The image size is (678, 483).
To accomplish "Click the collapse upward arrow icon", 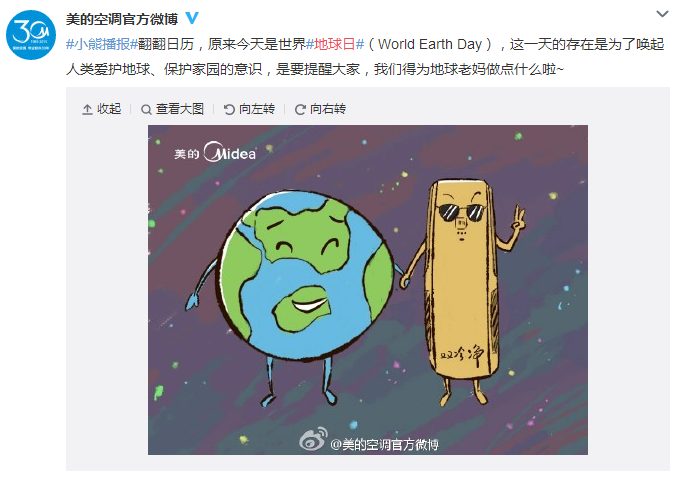I will click(87, 109).
